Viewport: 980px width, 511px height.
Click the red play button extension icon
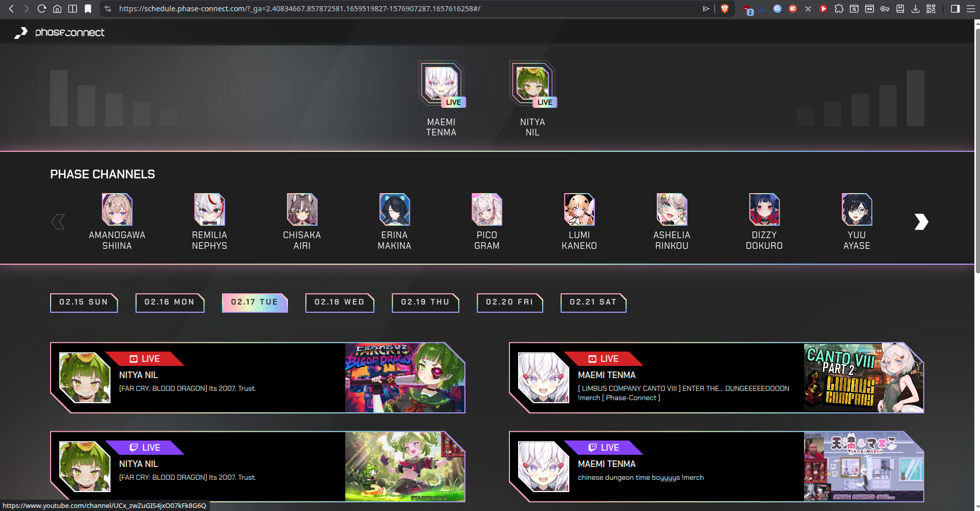pyautogui.click(x=823, y=9)
